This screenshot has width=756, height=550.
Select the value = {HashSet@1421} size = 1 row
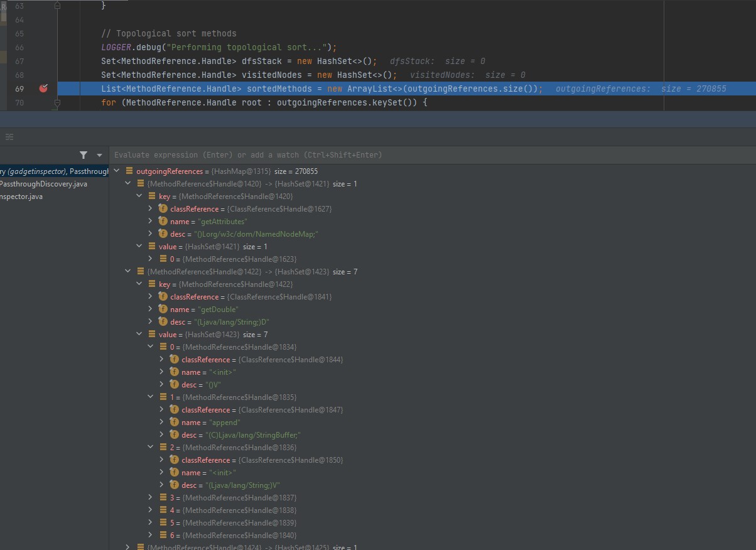(x=433, y=246)
